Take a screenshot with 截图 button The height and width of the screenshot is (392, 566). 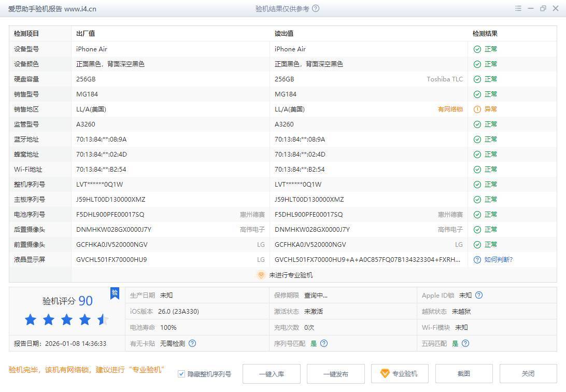[x=463, y=374]
